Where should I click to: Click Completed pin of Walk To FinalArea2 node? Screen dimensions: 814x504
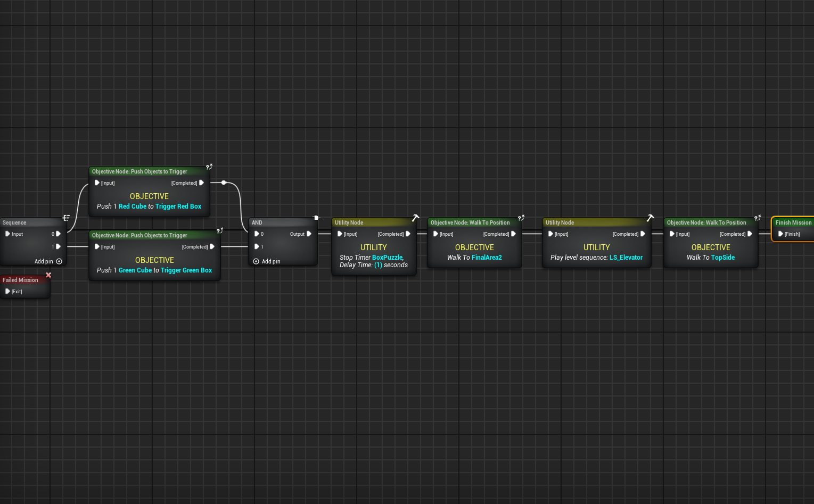pos(513,234)
